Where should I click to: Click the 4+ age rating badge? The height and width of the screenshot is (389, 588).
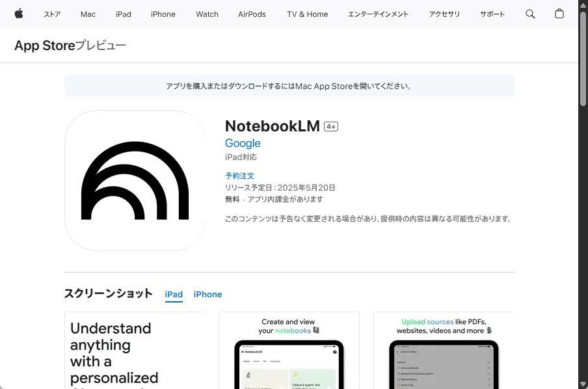point(331,126)
